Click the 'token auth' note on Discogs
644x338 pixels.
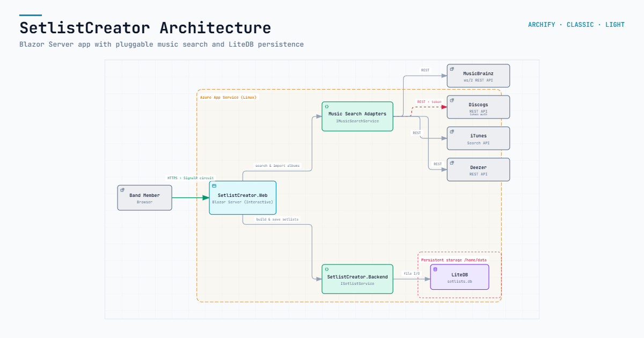478,114
